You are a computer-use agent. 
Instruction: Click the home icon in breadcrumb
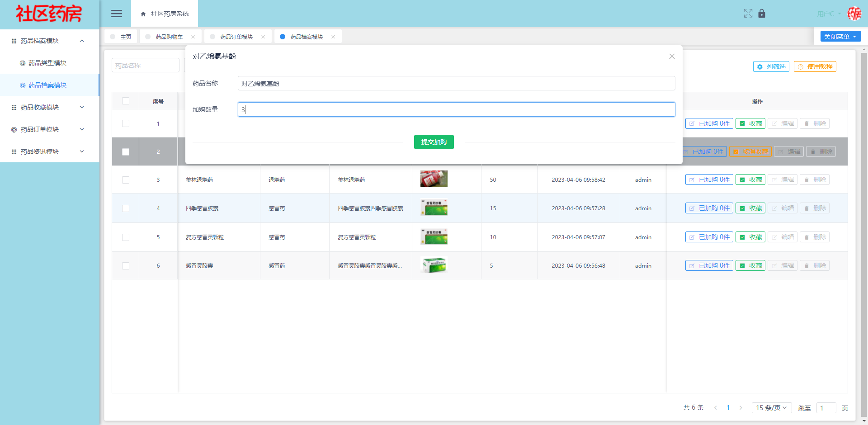click(143, 14)
